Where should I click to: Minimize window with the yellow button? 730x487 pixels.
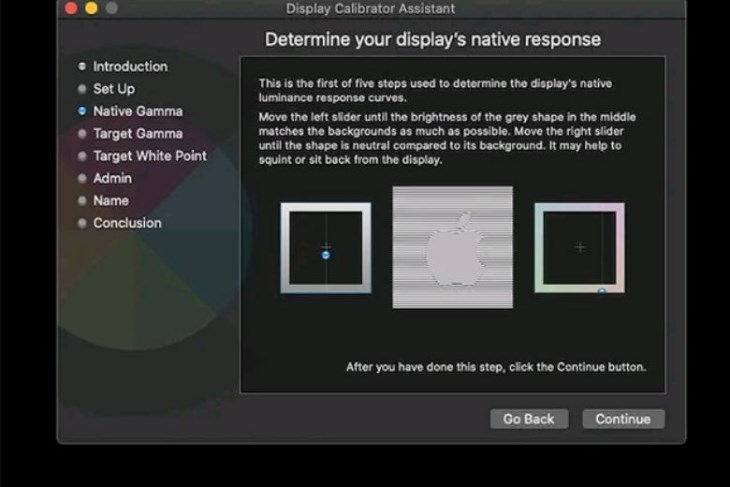pos(92,8)
